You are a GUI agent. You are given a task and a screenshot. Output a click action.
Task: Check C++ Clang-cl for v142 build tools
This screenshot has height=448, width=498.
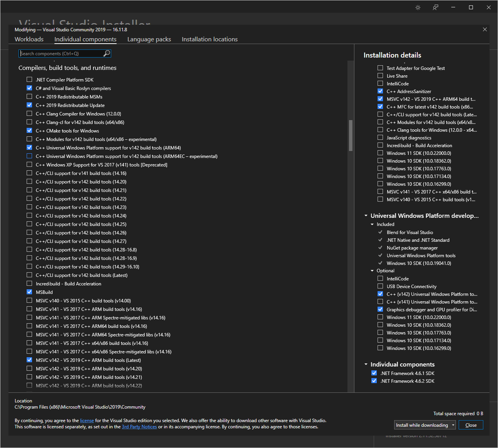(x=29, y=122)
